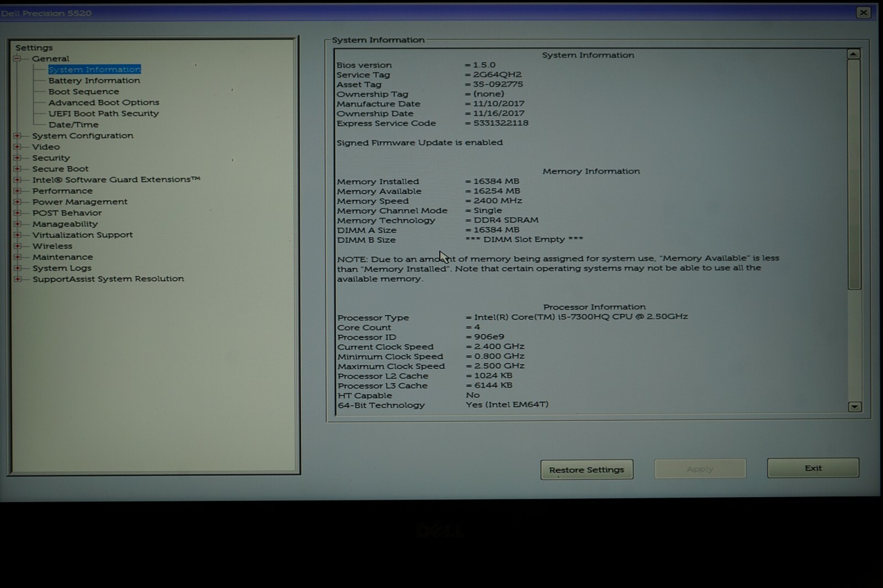883x588 pixels.
Task: Click Signed Firmware Update is enabled text
Action: [419, 142]
